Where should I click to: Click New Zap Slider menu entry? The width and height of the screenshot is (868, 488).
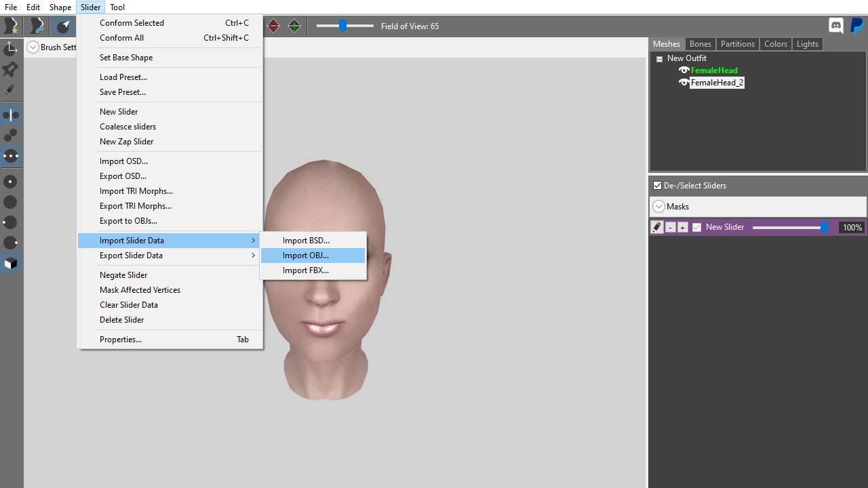coord(170,142)
